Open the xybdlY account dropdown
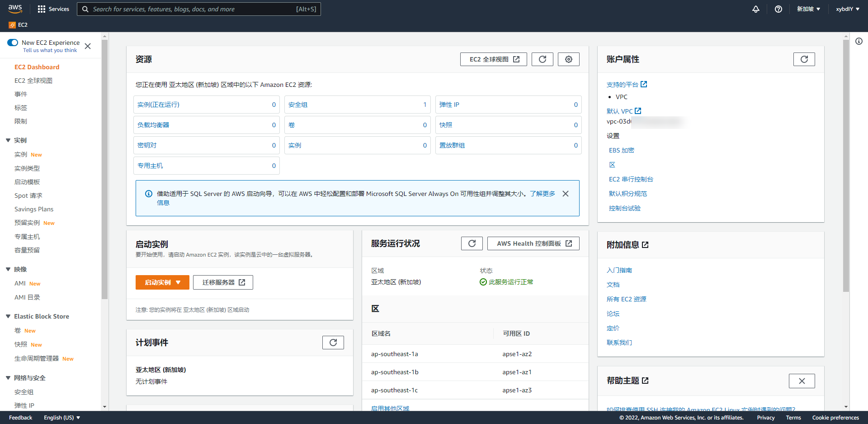The image size is (868, 424). 848,9
